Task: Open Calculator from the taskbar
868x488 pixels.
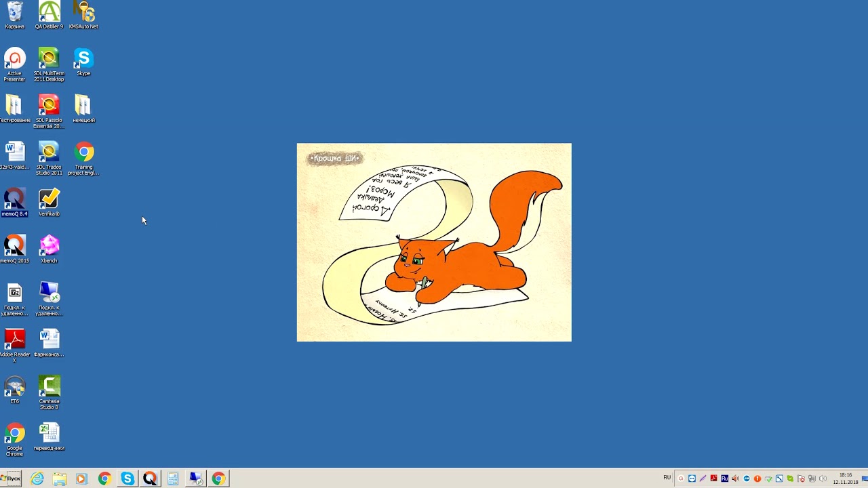Action: [173, 479]
